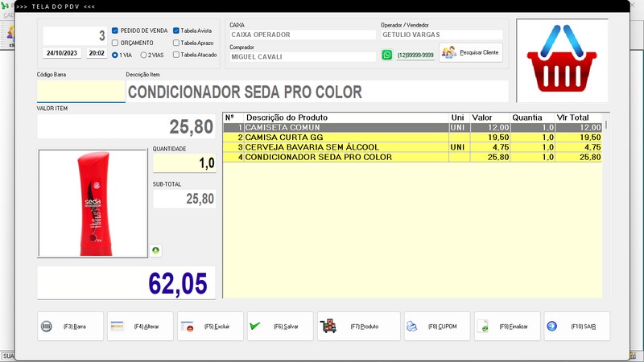Click the (F8) CUPOM button label
644x362 pixels.
pyautogui.click(x=443, y=327)
